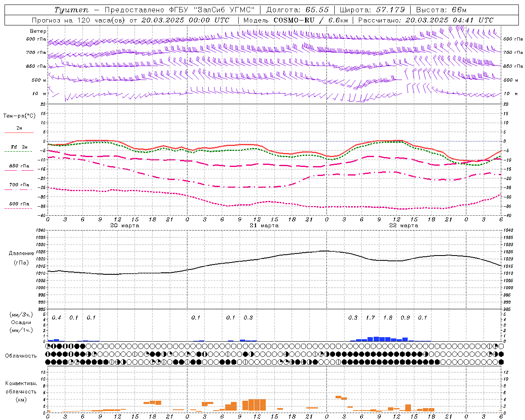Click legend line sample under 'Td 2м'
The image size is (525, 420).
click(18, 152)
